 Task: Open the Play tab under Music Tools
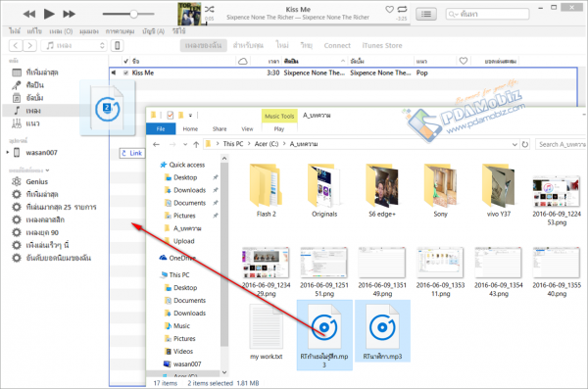279,129
